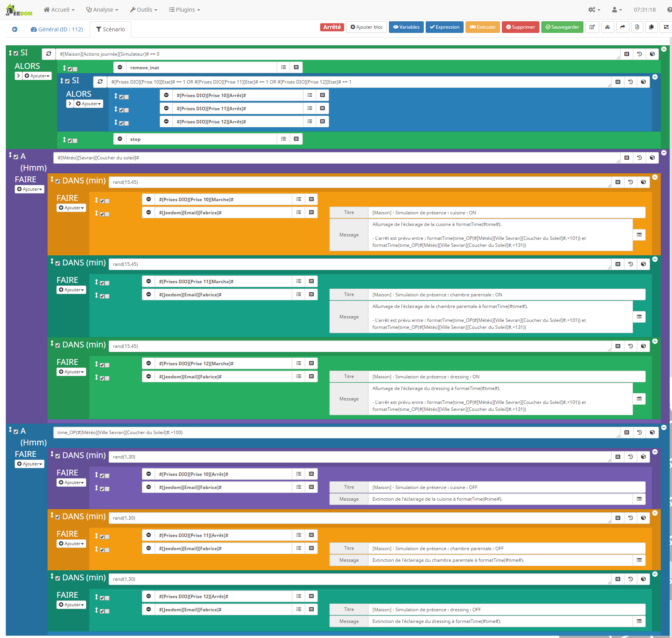The width and height of the screenshot is (672, 638).
Task: Open the user account menu
Action: click(x=617, y=10)
